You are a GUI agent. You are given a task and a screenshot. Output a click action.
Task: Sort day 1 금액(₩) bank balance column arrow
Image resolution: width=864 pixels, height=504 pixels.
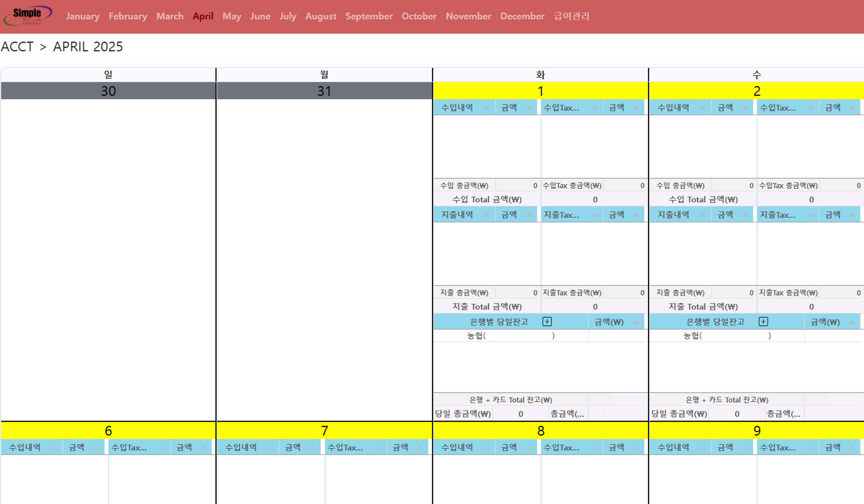[636, 322]
